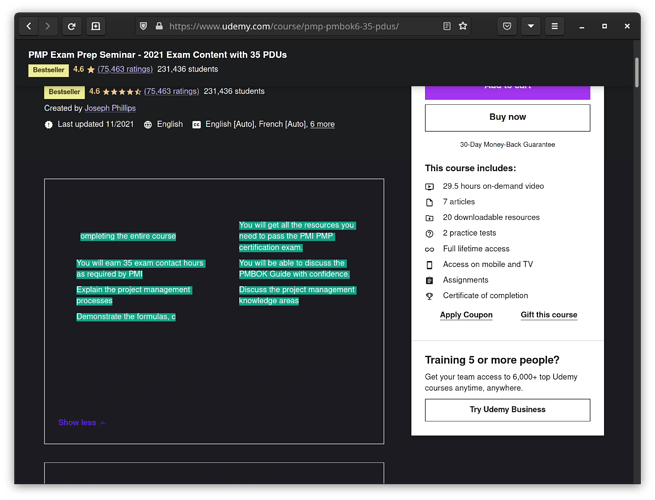Screen dimensions: 655x500
Task: Click the language globe icon
Action: 147,124
